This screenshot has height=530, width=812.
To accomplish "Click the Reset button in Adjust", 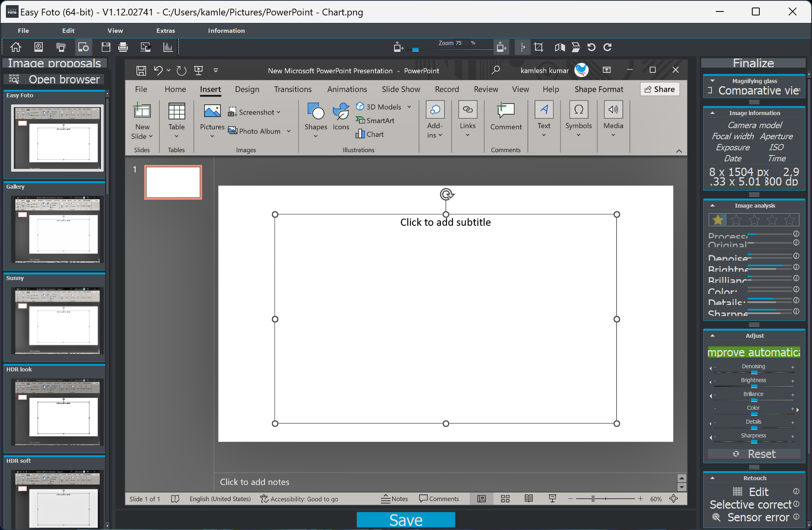I will tap(754, 454).
